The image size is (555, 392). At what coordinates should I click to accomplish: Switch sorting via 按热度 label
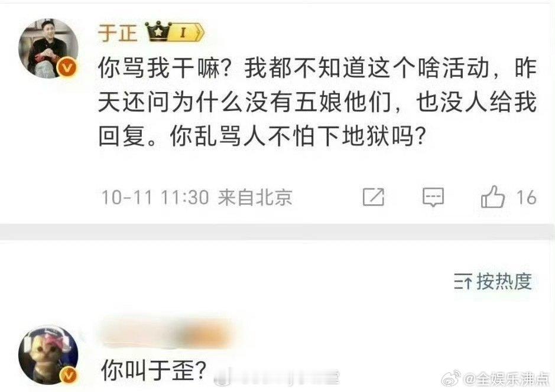[504, 282]
